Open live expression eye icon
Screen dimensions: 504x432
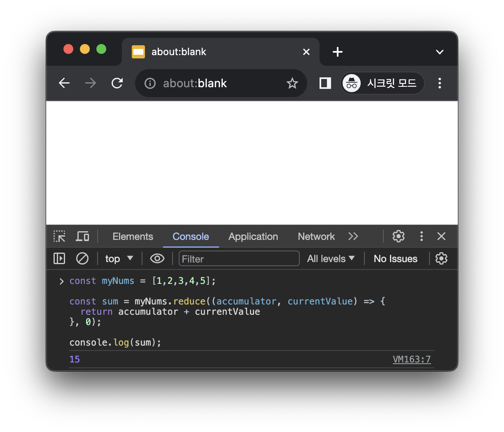click(157, 258)
